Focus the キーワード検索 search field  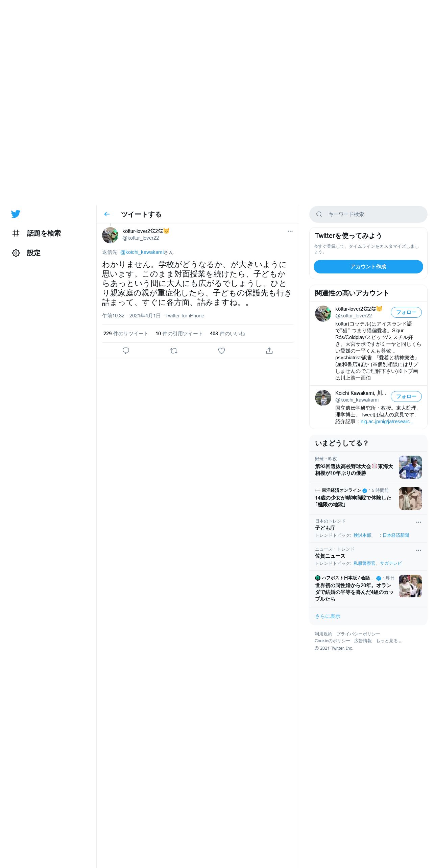click(x=368, y=214)
